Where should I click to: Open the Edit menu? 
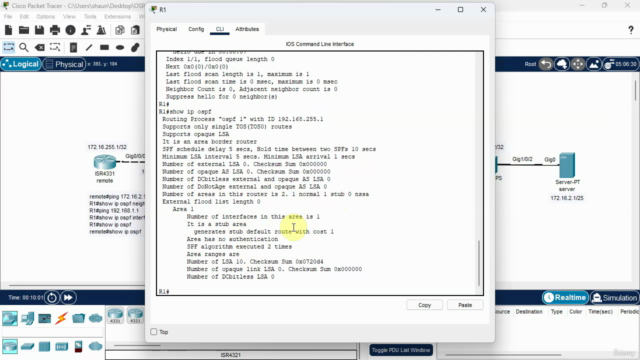24,17
